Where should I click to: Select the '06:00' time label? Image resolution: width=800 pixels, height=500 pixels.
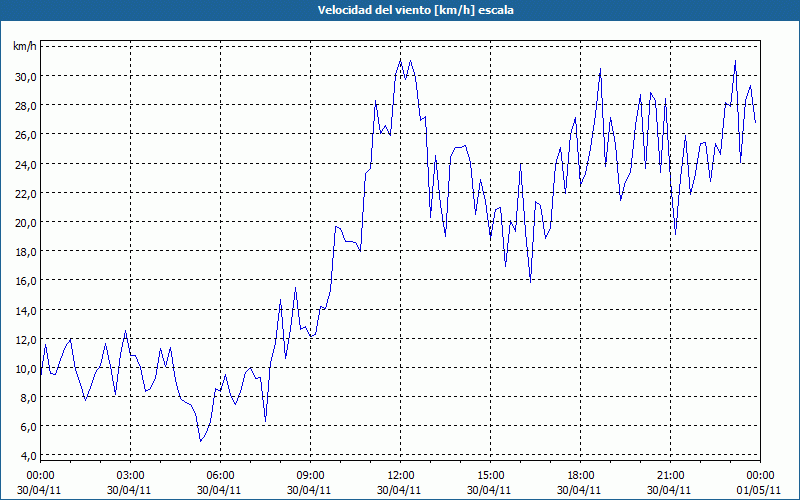click(220, 476)
